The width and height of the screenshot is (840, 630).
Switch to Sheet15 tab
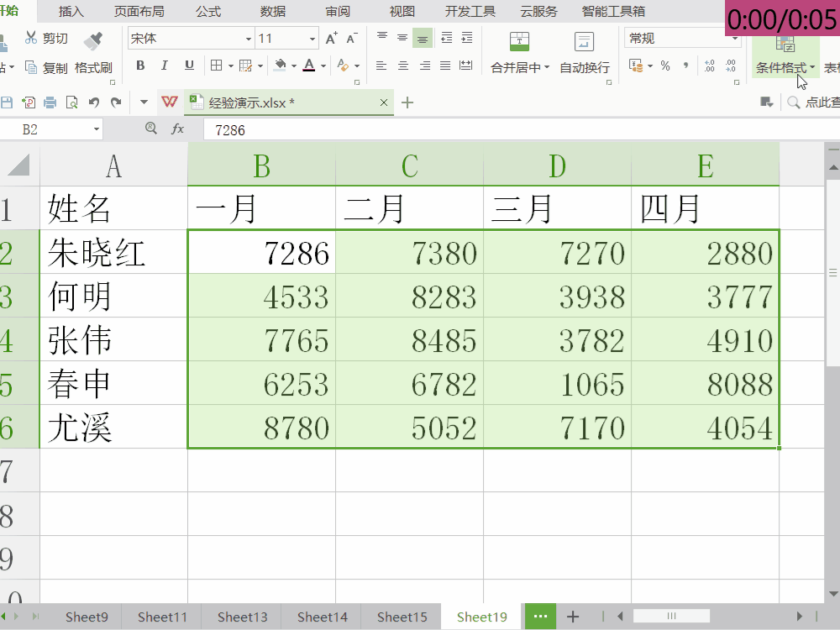click(x=402, y=617)
